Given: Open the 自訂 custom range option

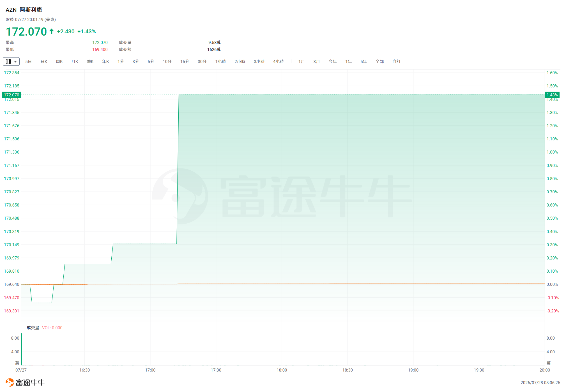Looking at the screenshot, I should coord(397,61).
